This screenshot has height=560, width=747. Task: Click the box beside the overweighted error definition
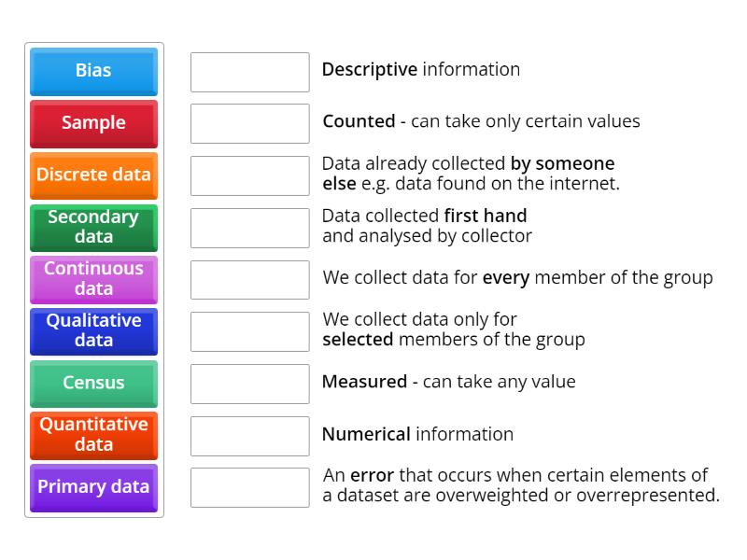[249, 486]
